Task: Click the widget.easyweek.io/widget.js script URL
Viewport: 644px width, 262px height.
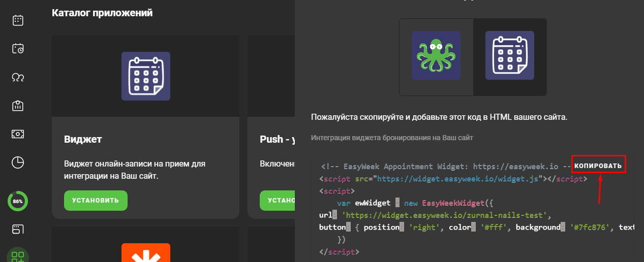Action: [x=459, y=179]
